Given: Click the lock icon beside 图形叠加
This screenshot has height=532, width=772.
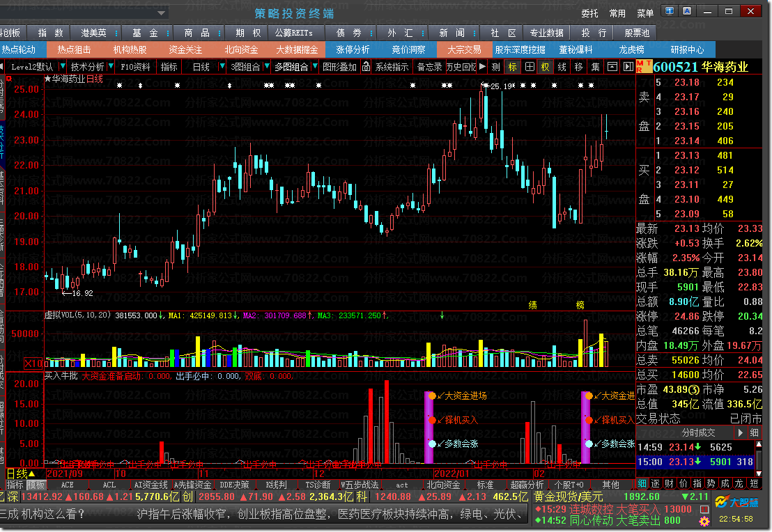Looking at the screenshot, I should [366, 67].
